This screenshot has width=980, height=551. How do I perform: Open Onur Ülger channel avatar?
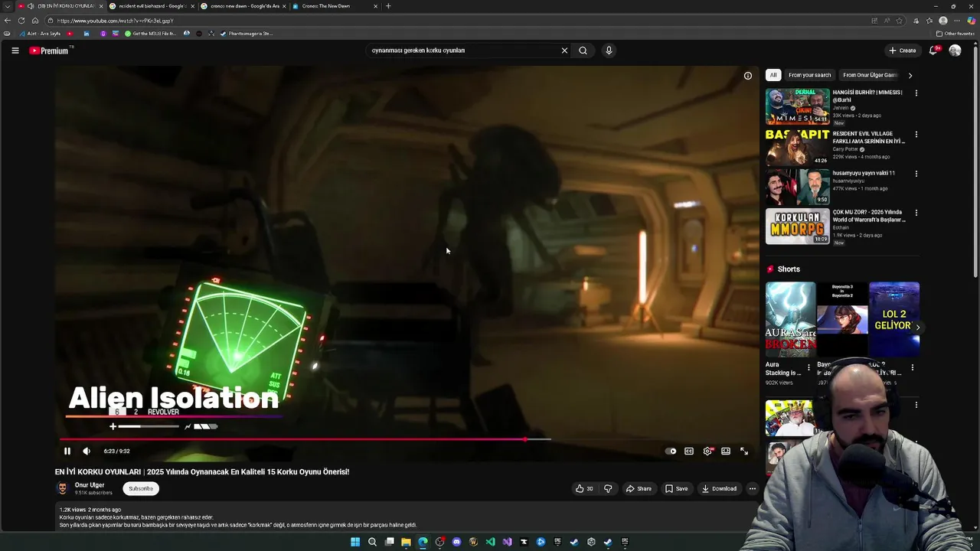pyautogui.click(x=63, y=488)
